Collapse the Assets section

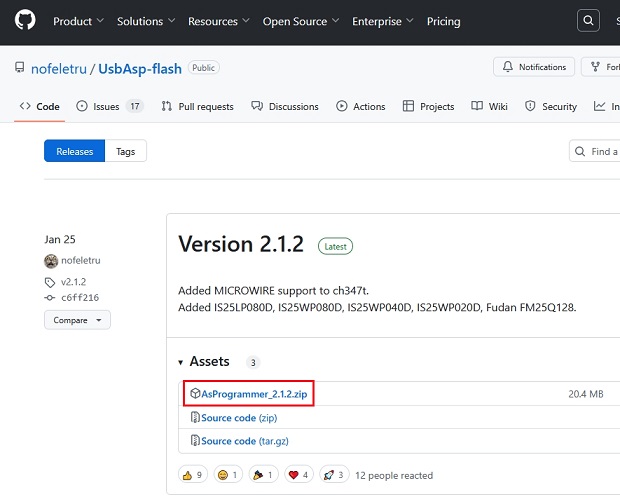point(204,362)
